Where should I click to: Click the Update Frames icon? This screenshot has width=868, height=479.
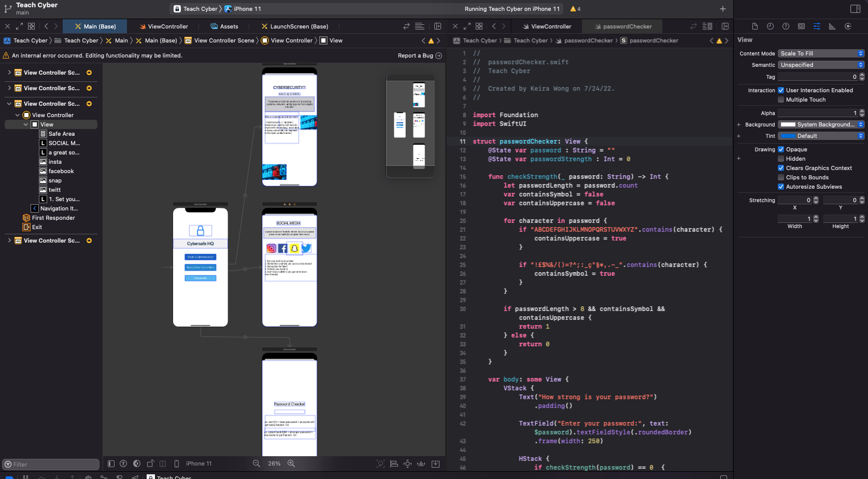click(380, 463)
